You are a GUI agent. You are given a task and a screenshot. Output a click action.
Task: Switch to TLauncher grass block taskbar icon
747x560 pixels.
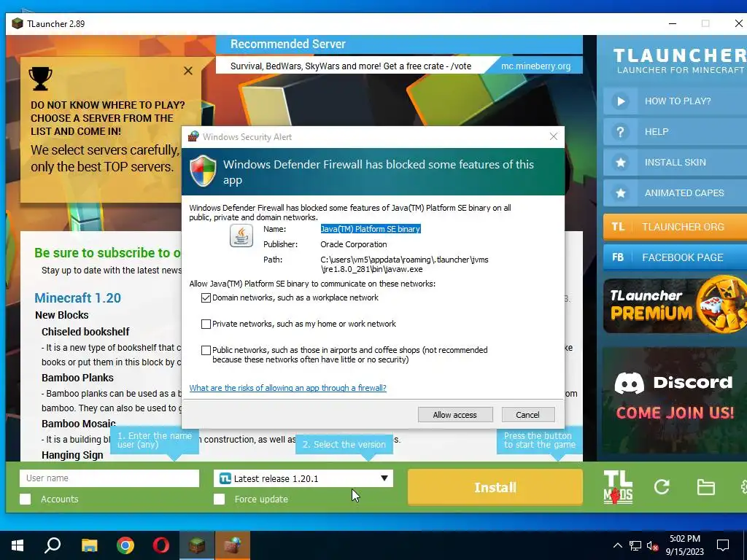pyautogui.click(x=197, y=545)
